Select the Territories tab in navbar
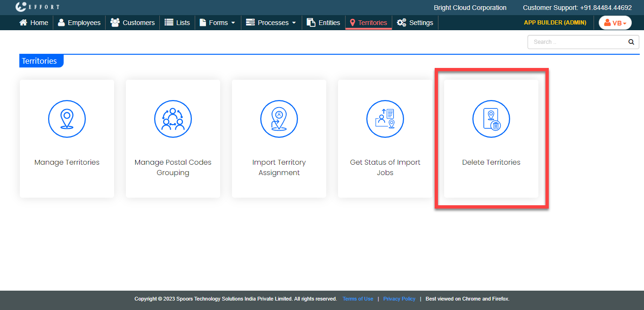The height and width of the screenshot is (310, 644). (x=368, y=23)
